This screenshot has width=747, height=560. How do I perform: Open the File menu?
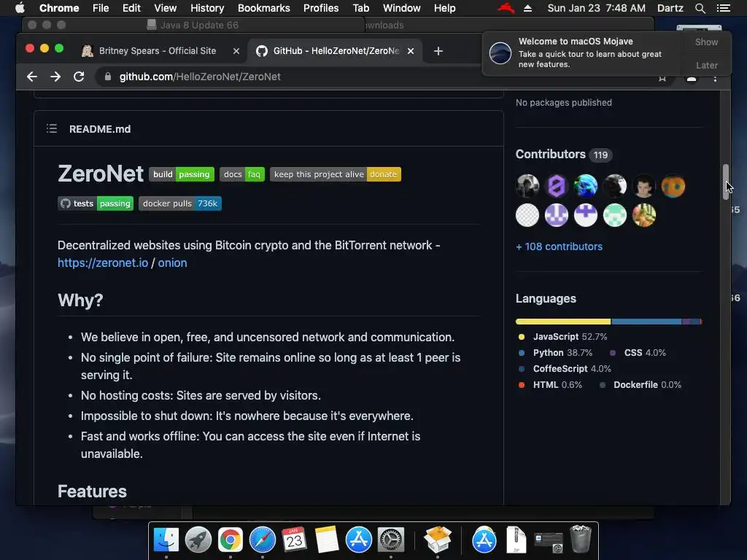[101, 8]
